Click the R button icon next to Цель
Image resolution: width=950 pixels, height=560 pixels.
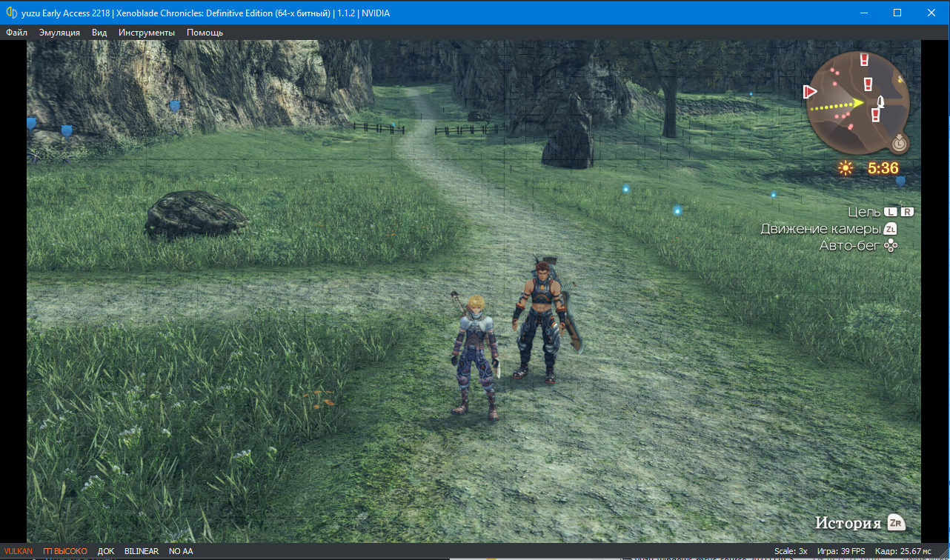(907, 212)
